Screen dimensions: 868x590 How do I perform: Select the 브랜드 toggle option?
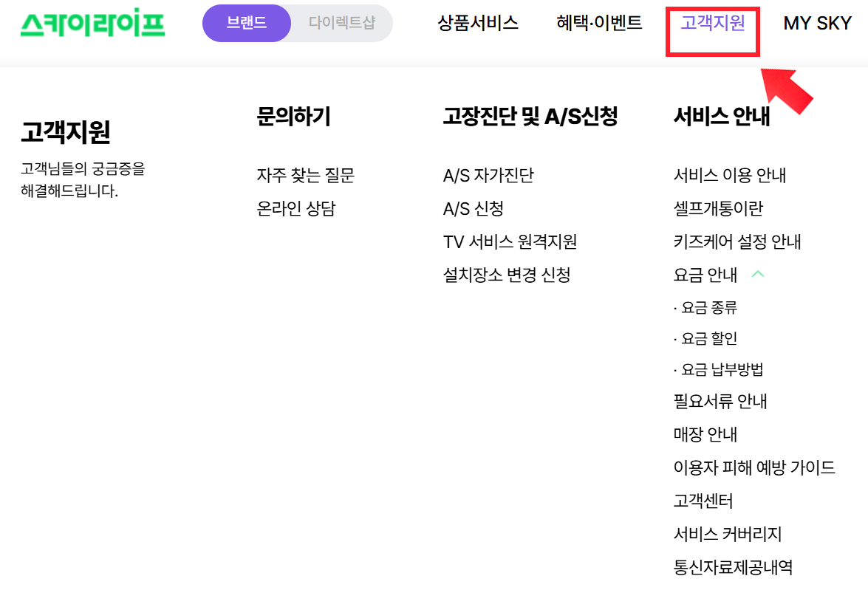click(x=246, y=24)
